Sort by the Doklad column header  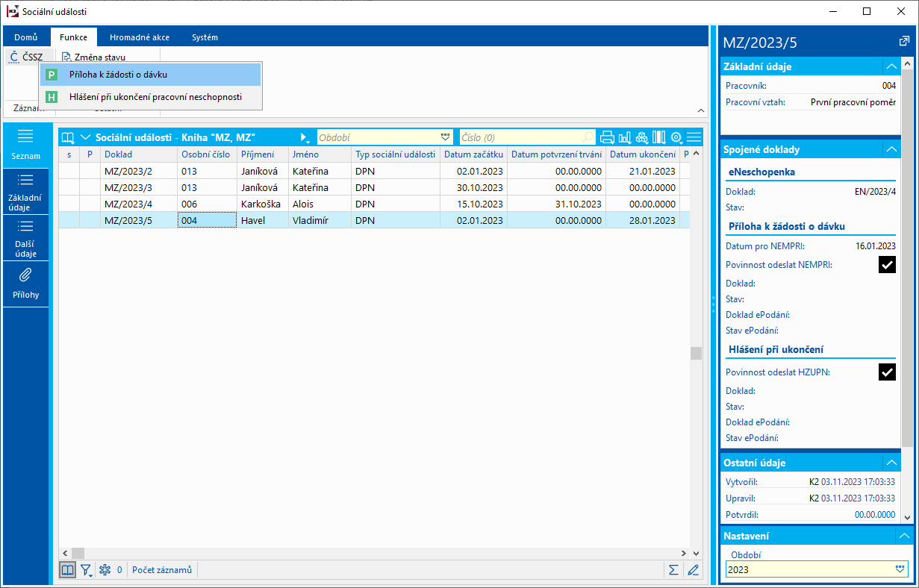138,154
